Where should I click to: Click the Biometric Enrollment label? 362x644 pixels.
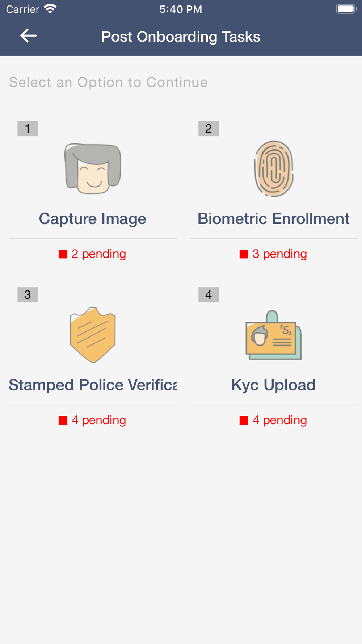point(274,219)
